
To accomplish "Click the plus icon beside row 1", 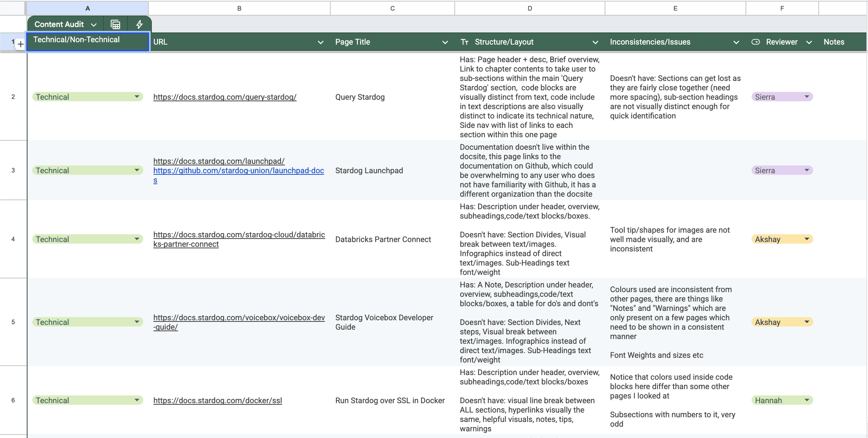I will 21,44.
